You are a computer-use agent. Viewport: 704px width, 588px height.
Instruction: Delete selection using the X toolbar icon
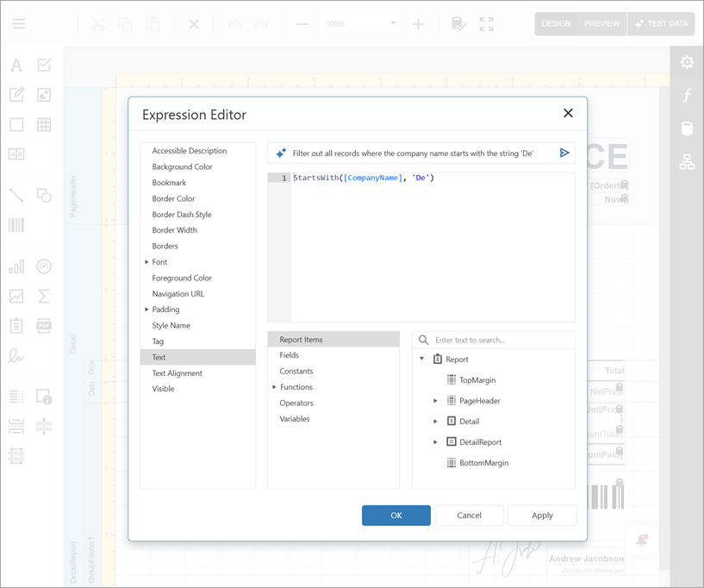pyautogui.click(x=194, y=23)
